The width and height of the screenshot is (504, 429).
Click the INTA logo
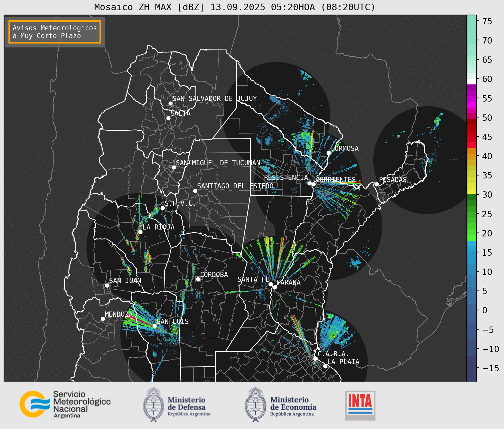360,405
